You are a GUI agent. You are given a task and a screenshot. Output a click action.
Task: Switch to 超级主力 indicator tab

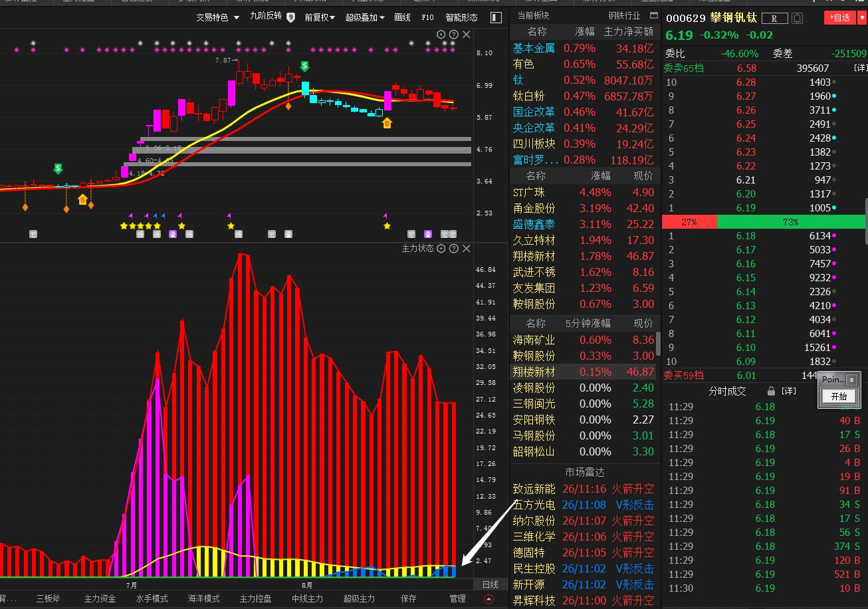359,599
